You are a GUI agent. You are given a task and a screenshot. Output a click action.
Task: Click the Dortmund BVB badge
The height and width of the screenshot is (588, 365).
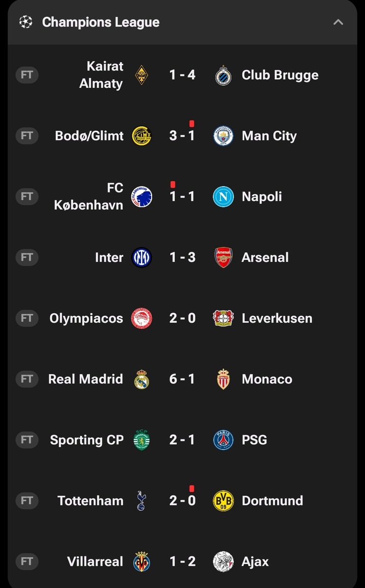(x=223, y=501)
